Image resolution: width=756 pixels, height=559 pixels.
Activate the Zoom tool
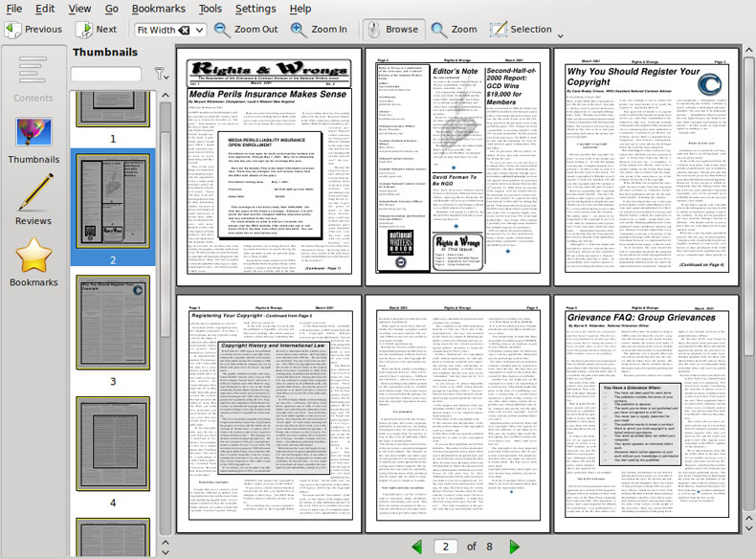pos(454,30)
